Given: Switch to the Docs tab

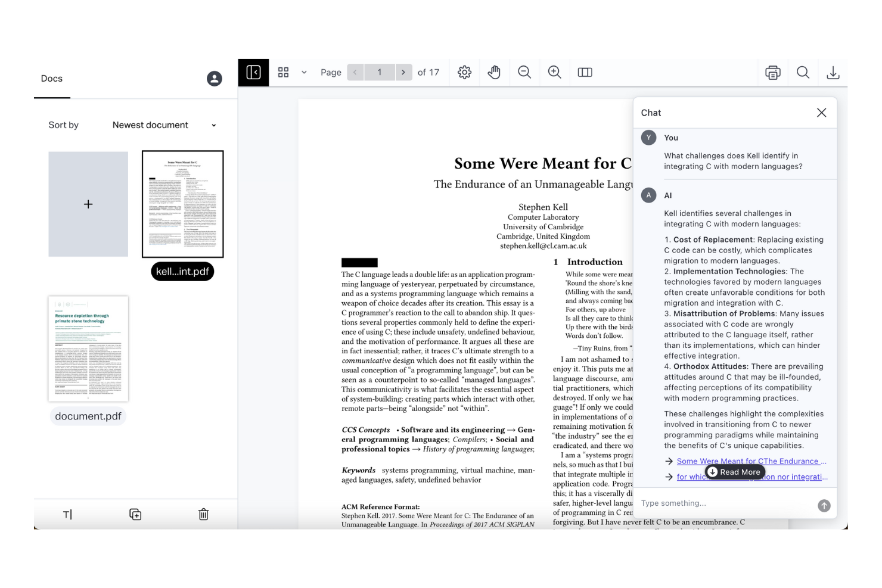Looking at the screenshot, I should click(51, 78).
